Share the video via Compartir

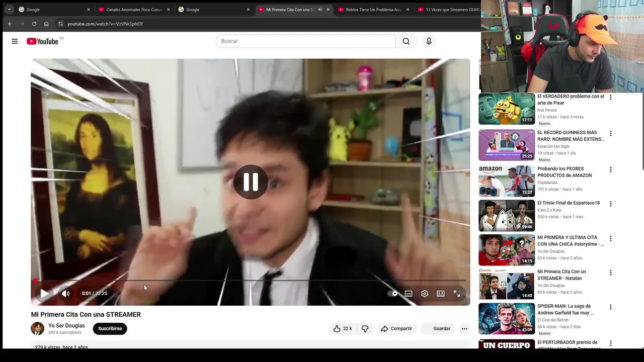click(x=396, y=329)
